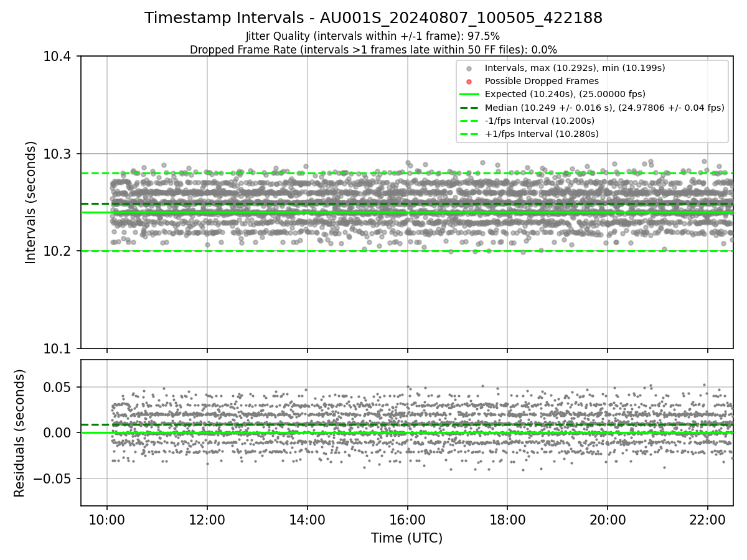Click the 'Residuals (seconds)' y-axis label

tap(19, 433)
